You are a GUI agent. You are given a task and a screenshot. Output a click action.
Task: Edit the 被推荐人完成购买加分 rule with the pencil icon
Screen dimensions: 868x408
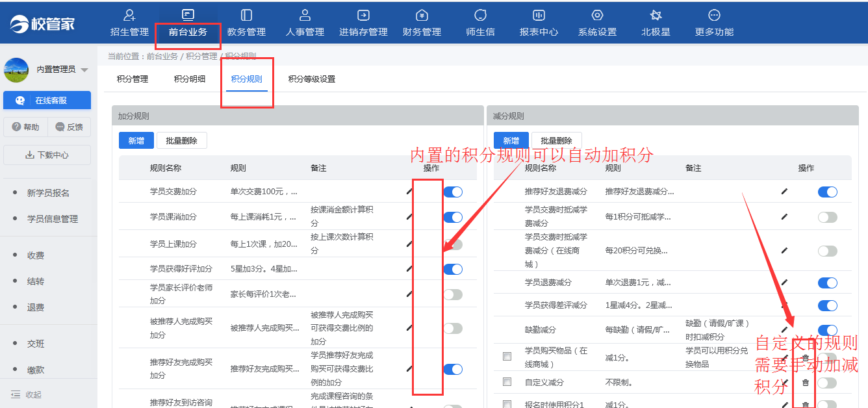[409, 328]
